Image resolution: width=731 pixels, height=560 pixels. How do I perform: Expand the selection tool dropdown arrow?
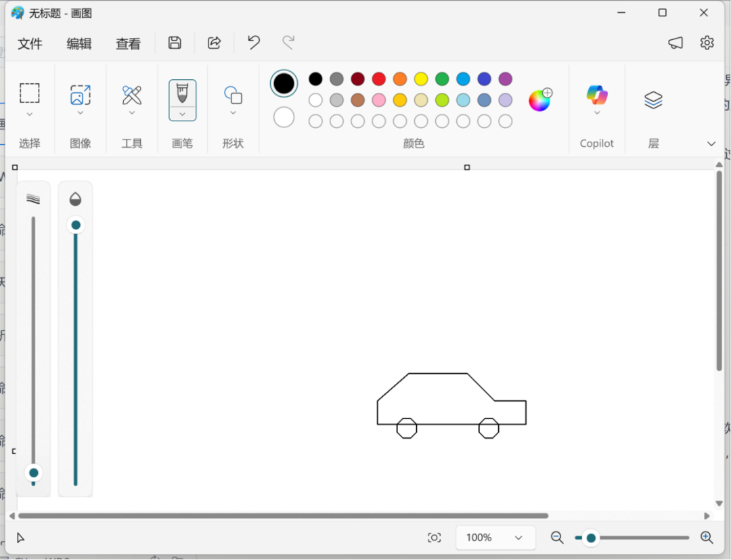click(29, 114)
